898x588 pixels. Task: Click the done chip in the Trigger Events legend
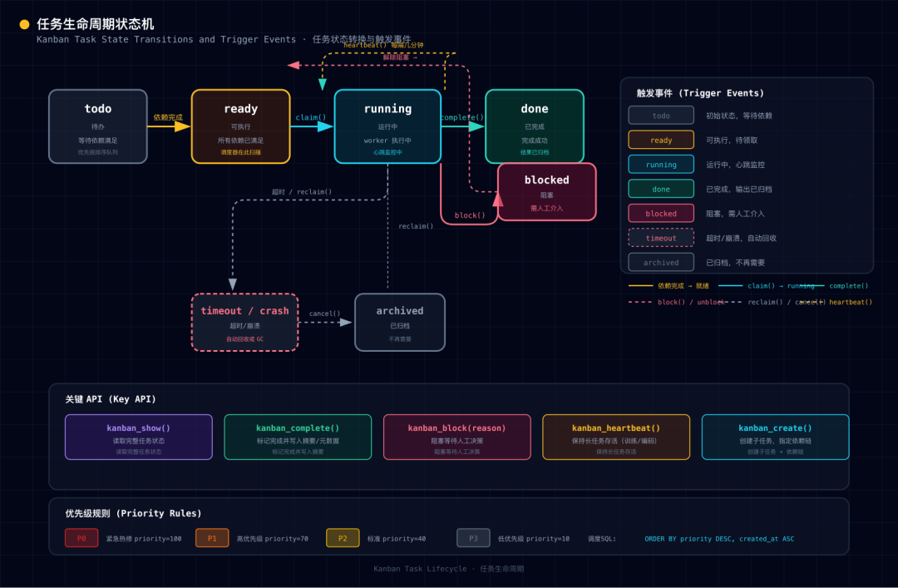point(661,189)
